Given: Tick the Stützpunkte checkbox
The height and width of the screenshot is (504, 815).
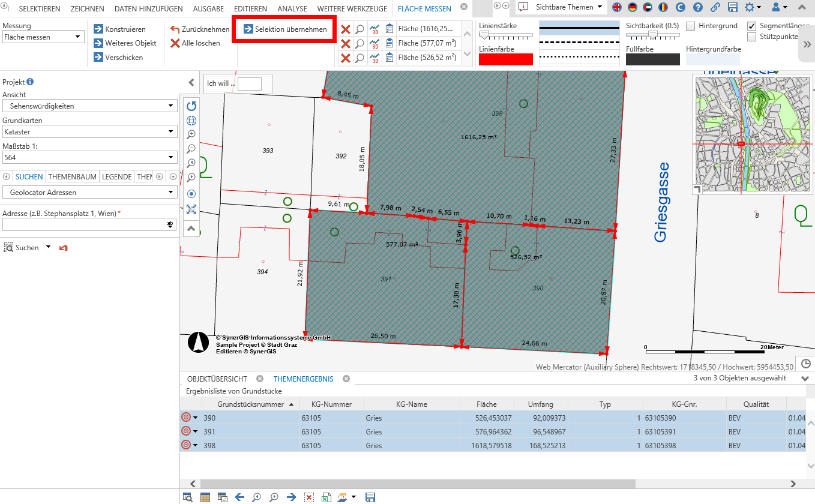Looking at the screenshot, I should point(751,37).
